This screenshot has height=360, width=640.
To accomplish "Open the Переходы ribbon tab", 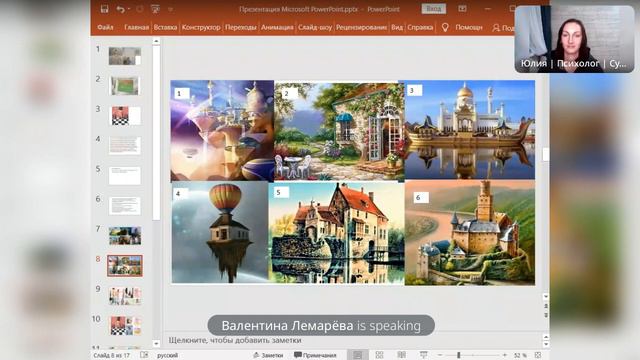I will pos(241,27).
